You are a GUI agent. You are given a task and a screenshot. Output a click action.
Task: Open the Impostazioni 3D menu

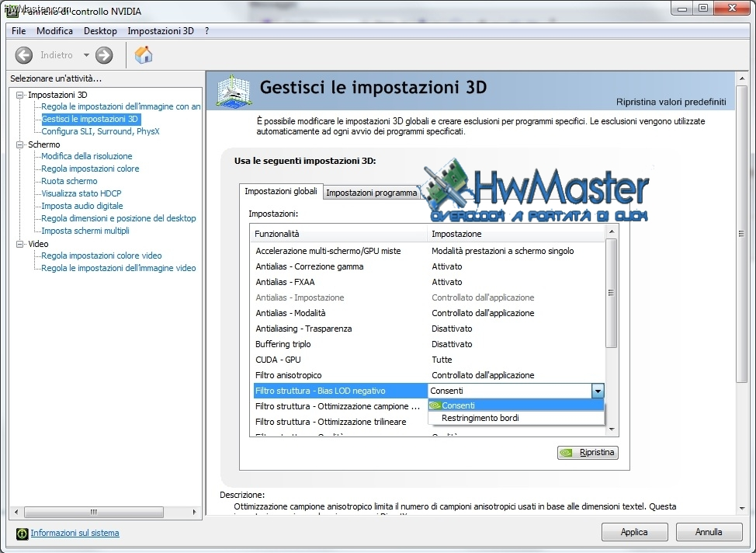(161, 31)
